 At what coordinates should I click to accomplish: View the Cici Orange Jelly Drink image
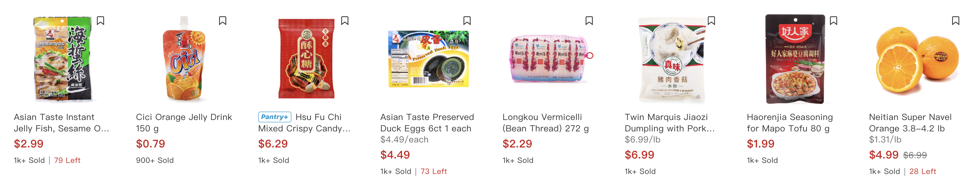(184, 59)
